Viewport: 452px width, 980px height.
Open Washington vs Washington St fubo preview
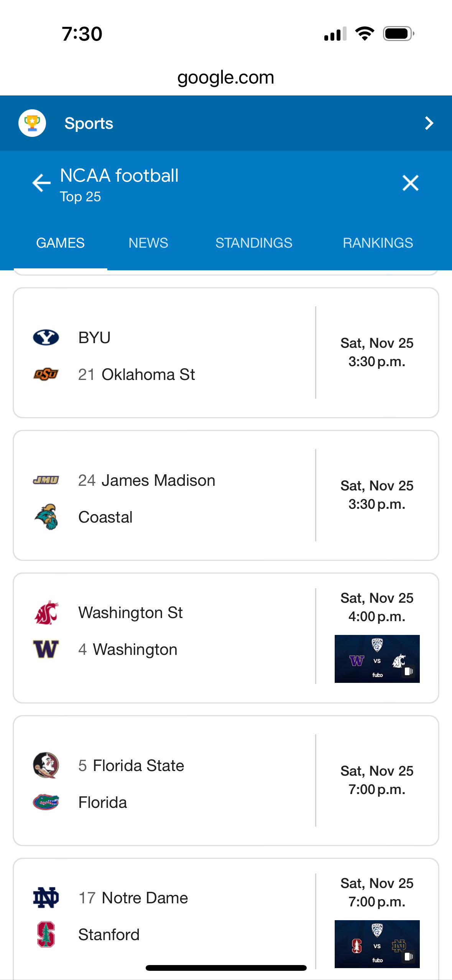[377, 659]
